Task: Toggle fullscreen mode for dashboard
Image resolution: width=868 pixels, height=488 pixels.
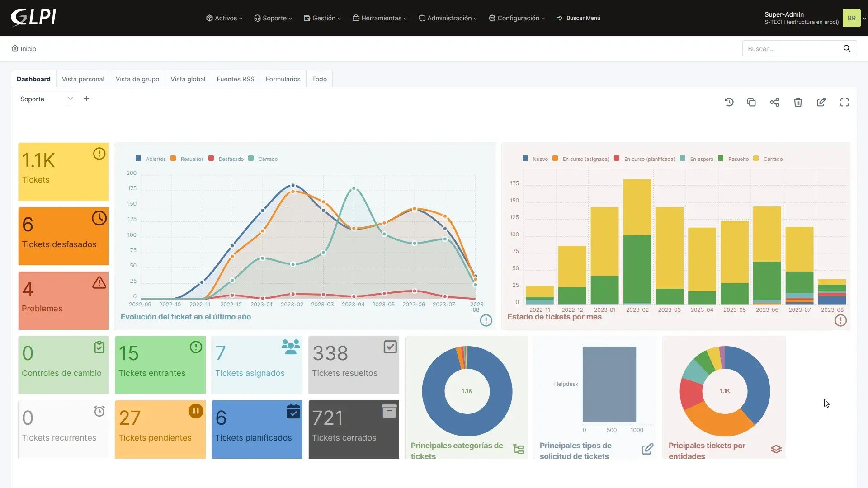Action: [844, 102]
